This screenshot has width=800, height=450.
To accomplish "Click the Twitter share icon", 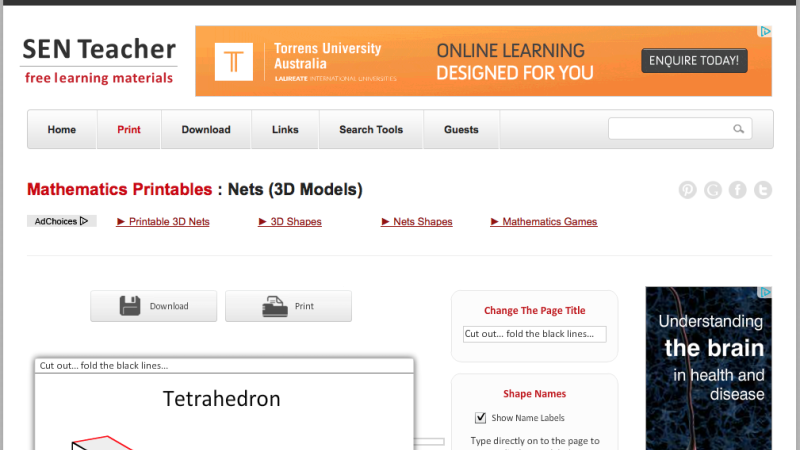I will (763, 190).
